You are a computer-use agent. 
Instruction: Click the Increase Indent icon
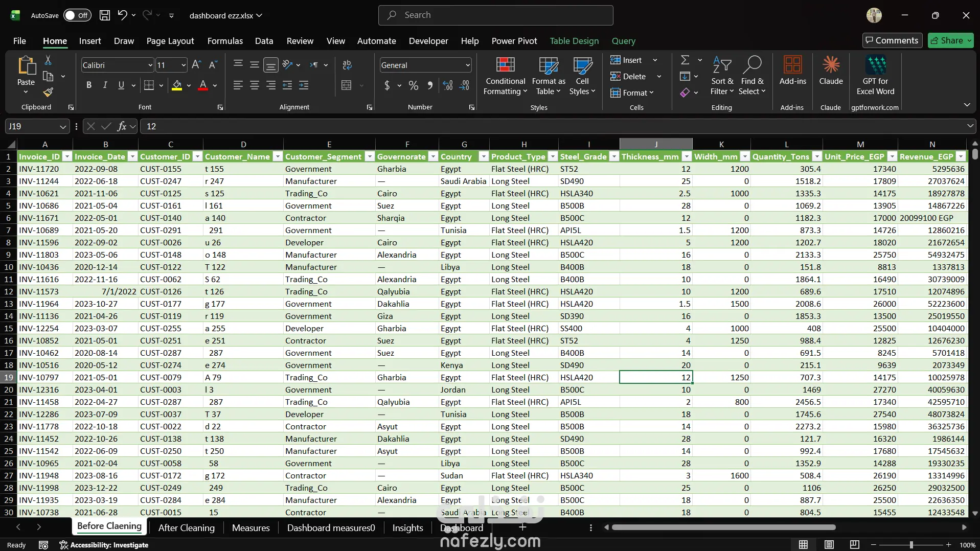pos(304,85)
